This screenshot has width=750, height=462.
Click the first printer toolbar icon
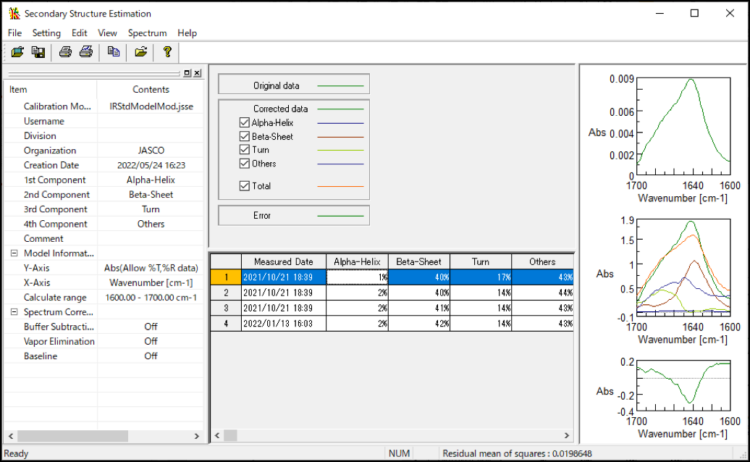[x=65, y=52]
